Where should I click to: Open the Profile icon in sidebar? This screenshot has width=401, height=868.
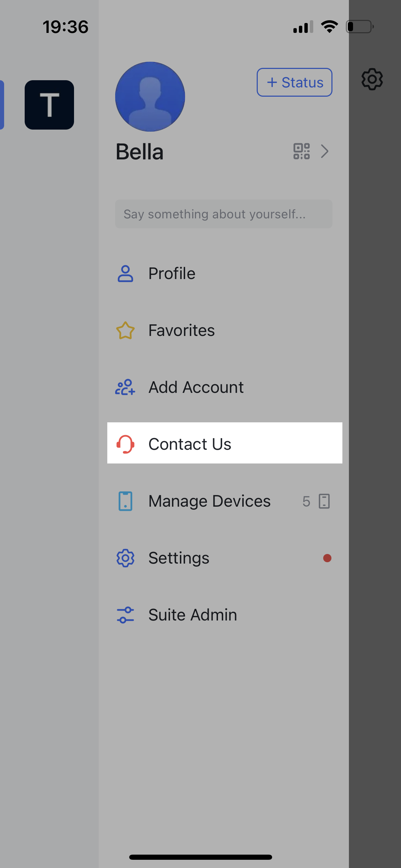(x=125, y=273)
